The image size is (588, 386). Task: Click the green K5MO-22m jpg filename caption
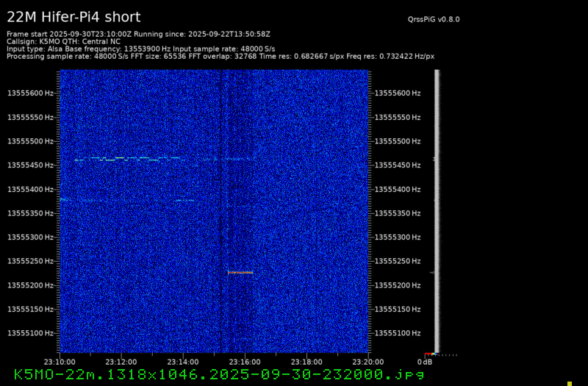219,374
